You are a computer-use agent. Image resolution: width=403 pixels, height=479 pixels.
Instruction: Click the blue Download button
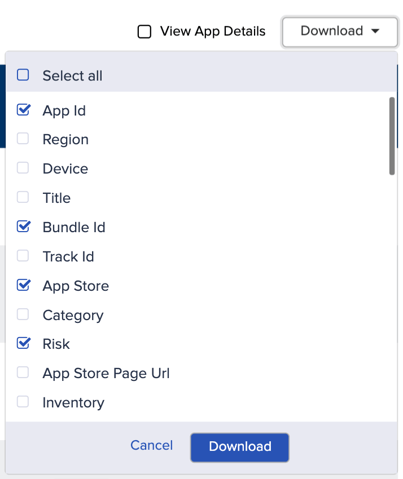[240, 447]
